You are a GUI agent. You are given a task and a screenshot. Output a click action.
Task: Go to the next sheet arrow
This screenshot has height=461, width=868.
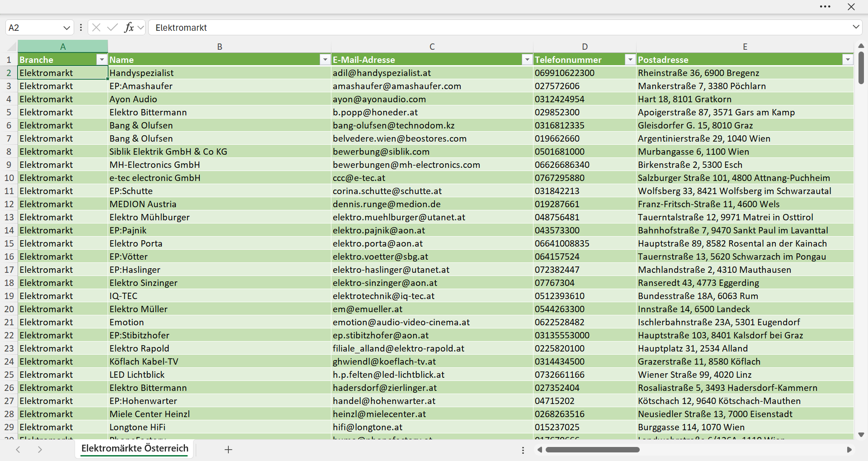tap(40, 449)
